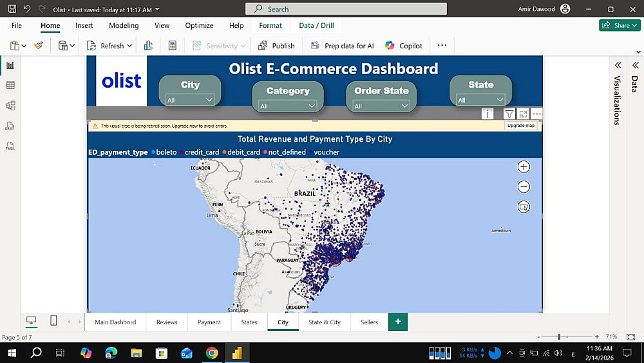The width and height of the screenshot is (644, 363).
Task: Open the Format ribbon tab
Action: click(x=270, y=26)
